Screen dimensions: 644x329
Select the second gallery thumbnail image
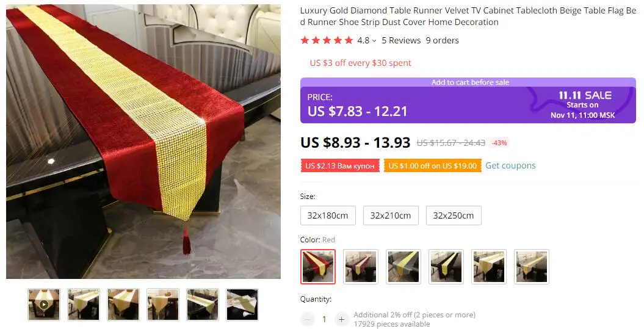[x=84, y=305]
